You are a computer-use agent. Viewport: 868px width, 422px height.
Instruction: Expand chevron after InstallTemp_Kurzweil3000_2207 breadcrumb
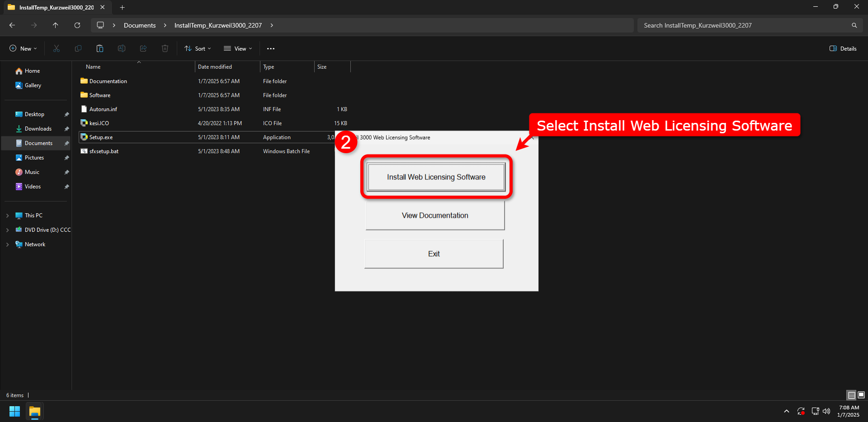[x=272, y=25]
